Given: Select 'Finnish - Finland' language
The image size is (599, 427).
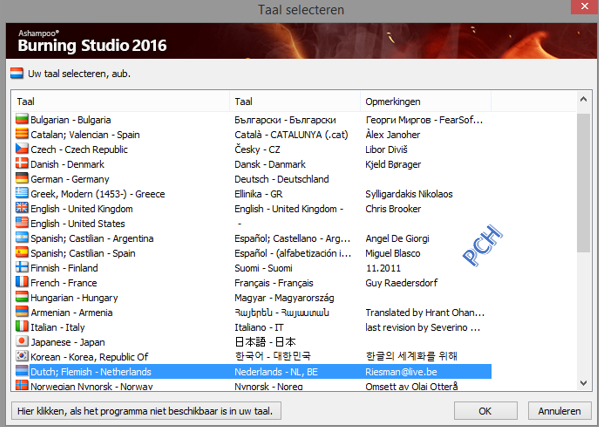Looking at the screenshot, I should 64,268.
